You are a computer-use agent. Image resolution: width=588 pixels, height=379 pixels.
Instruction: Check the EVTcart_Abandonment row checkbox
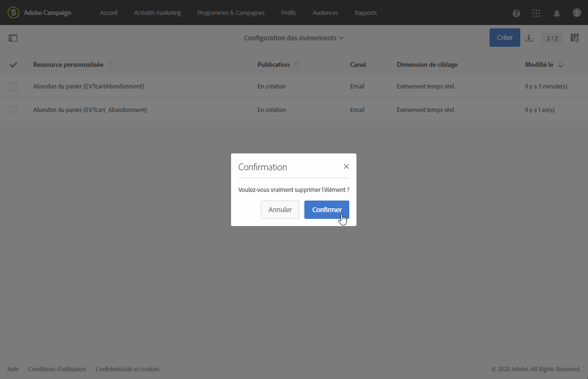13,110
